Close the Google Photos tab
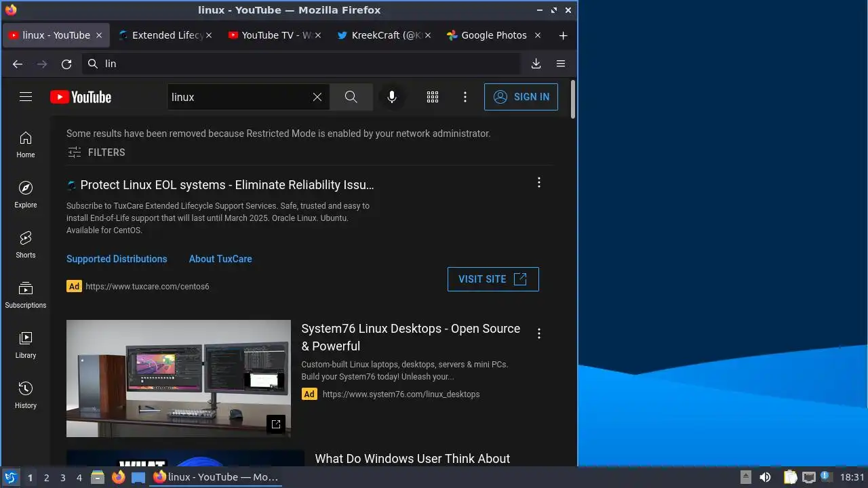 (538, 35)
